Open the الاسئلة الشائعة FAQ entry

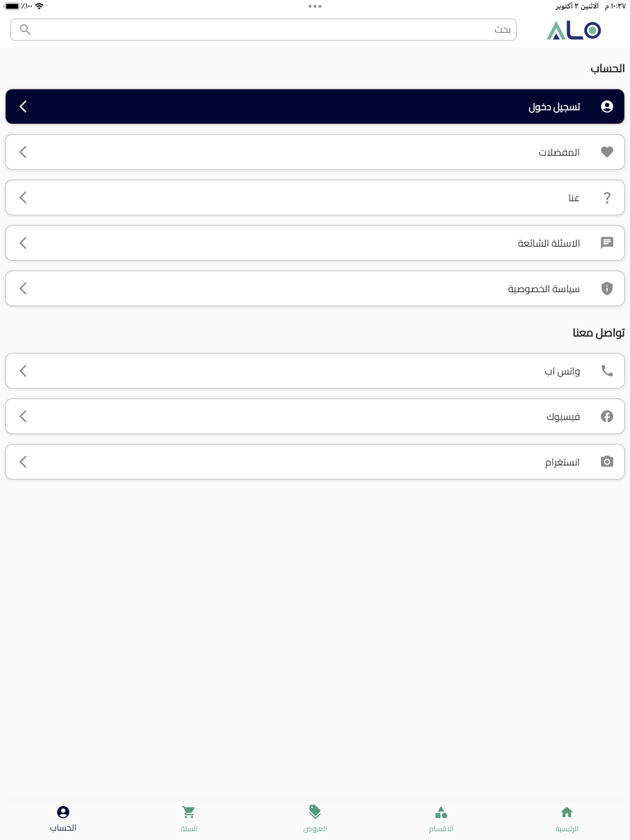315,243
